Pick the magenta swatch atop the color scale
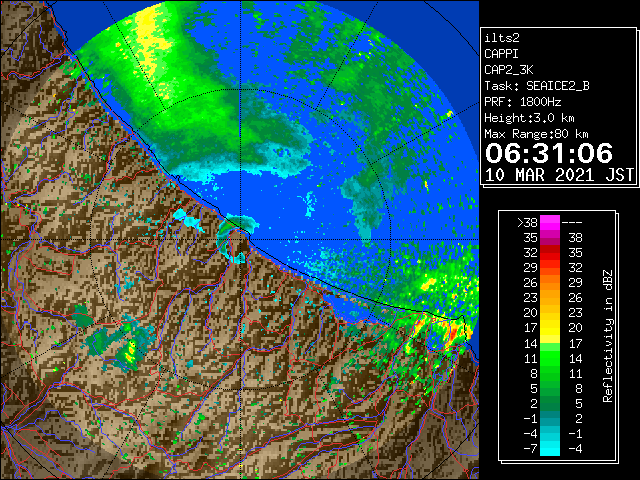Viewport: 640px width, 480px height. pyautogui.click(x=550, y=223)
